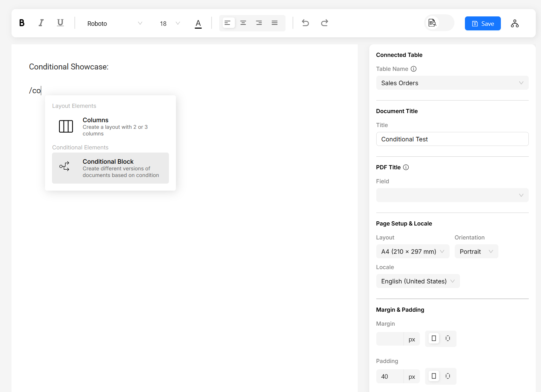Select individual sides padding mode icon
The height and width of the screenshot is (392, 541).
448,376
